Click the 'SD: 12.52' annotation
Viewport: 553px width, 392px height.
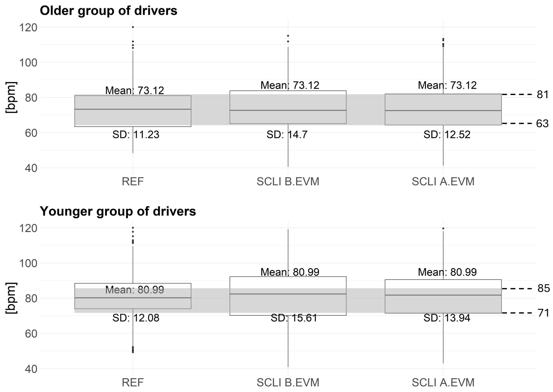coord(447,135)
